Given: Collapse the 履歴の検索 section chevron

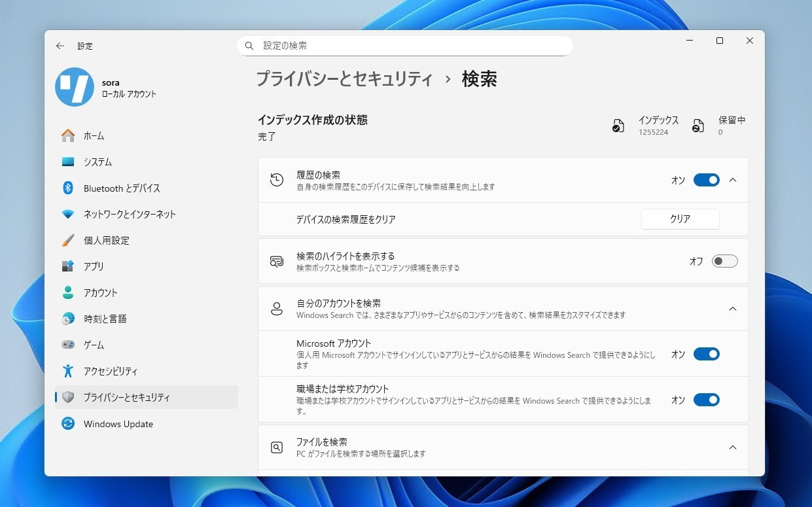Looking at the screenshot, I should (x=733, y=180).
